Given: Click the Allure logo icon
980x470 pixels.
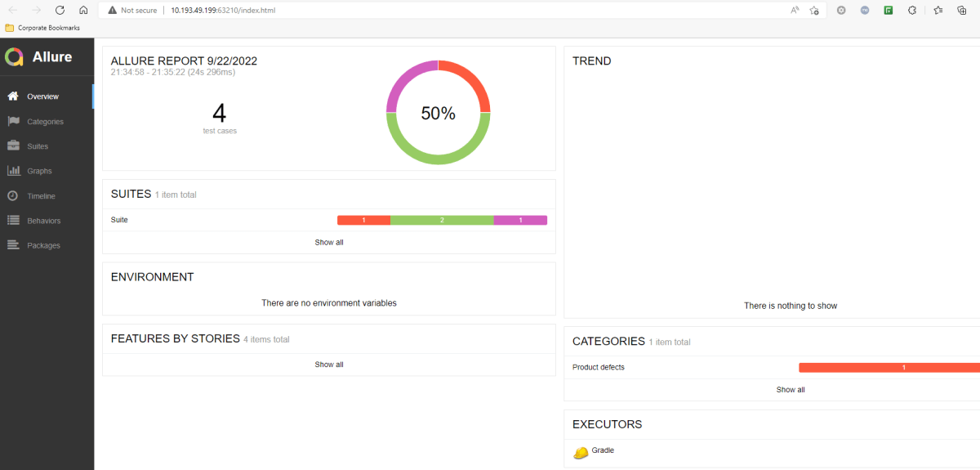Looking at the screenshot, I should click(x=14, y=57).
